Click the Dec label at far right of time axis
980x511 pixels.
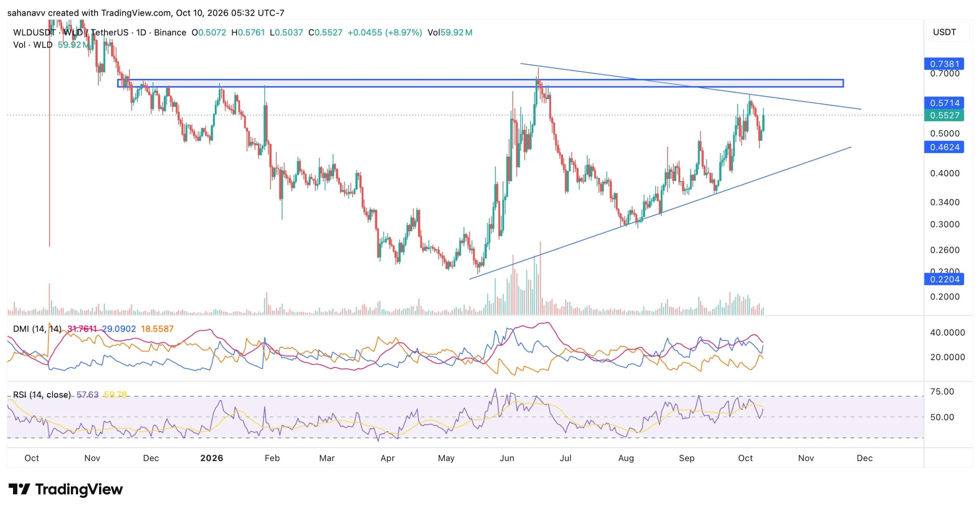pyautogui.click(x=864, y=458)
